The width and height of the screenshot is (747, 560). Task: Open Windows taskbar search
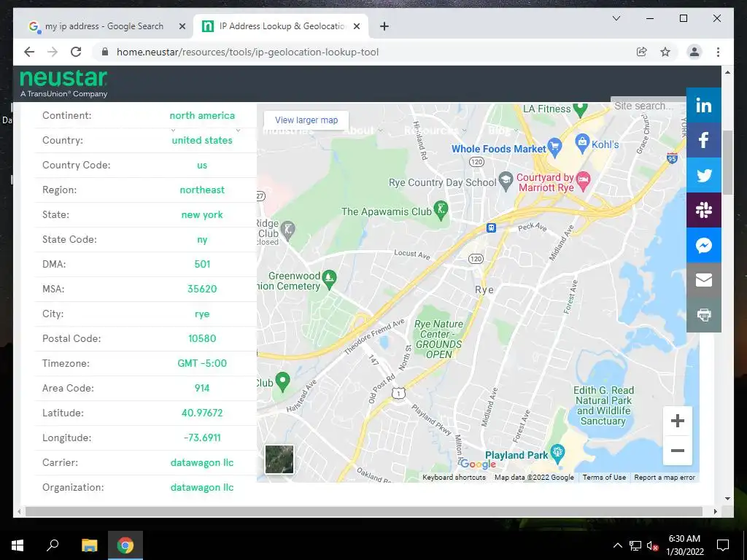pyautogui.click(x=53, y=545)
